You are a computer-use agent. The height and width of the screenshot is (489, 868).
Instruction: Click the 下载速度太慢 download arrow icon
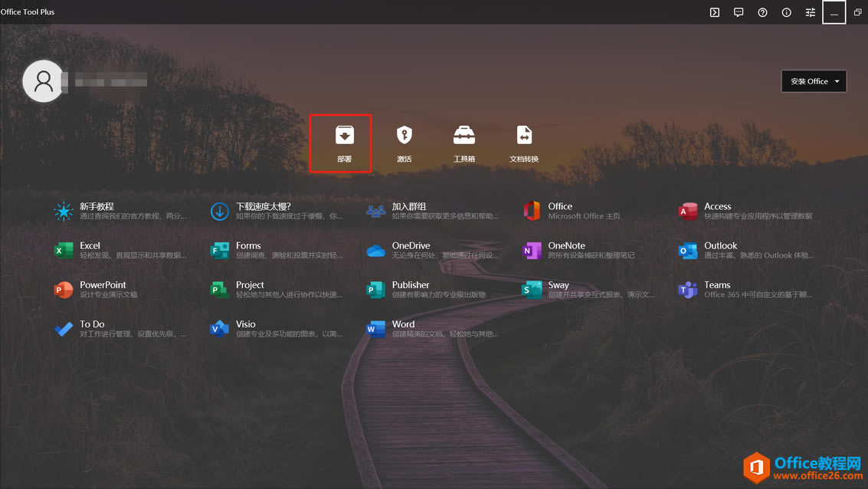220,211
